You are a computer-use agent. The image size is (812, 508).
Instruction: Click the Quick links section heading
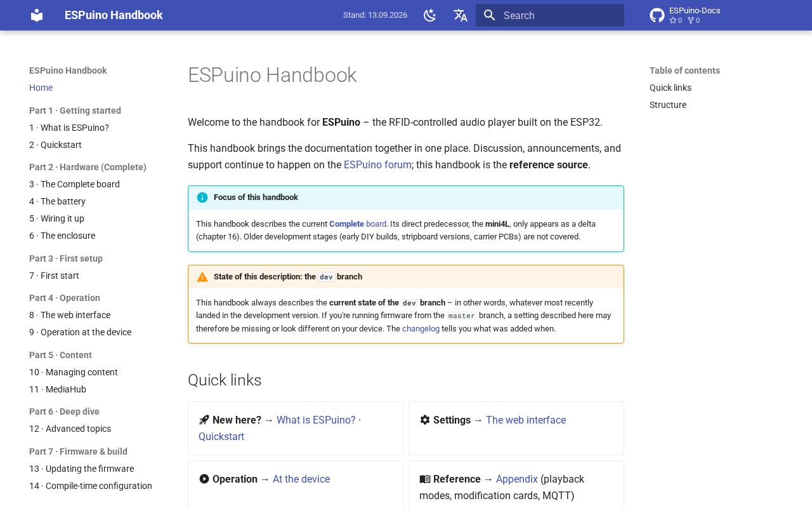pos(225,380)
